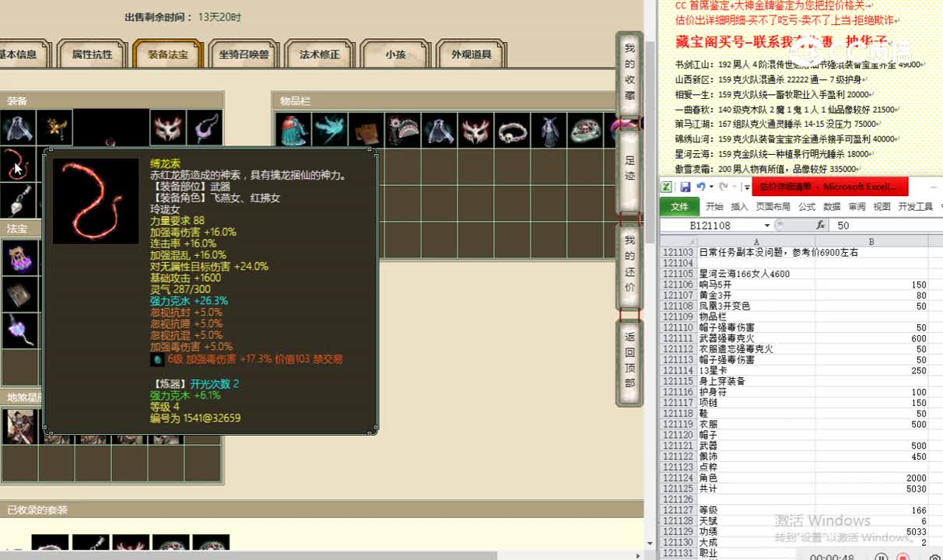Save the Excel workbook
The height and width of the screenshot is (560, 943).
tap(685, 187)
